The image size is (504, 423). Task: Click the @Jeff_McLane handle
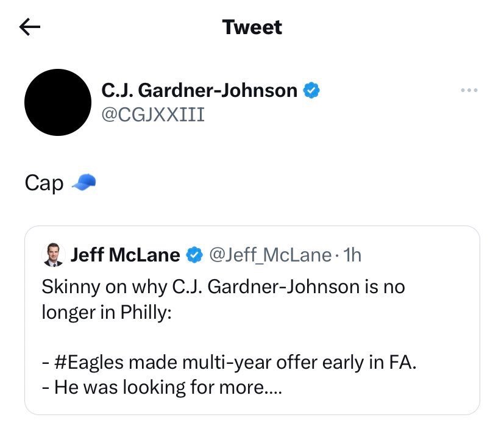click(271, 255)
